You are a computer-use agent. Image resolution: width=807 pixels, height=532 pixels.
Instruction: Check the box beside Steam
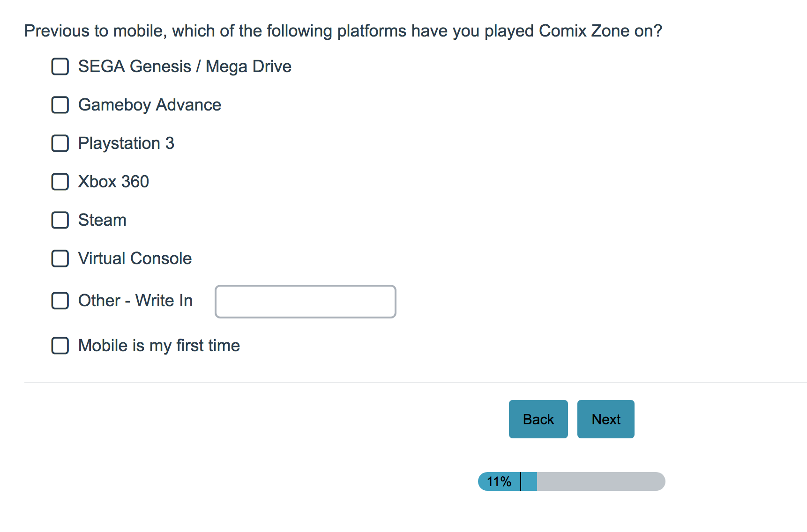tap(60, 220)
